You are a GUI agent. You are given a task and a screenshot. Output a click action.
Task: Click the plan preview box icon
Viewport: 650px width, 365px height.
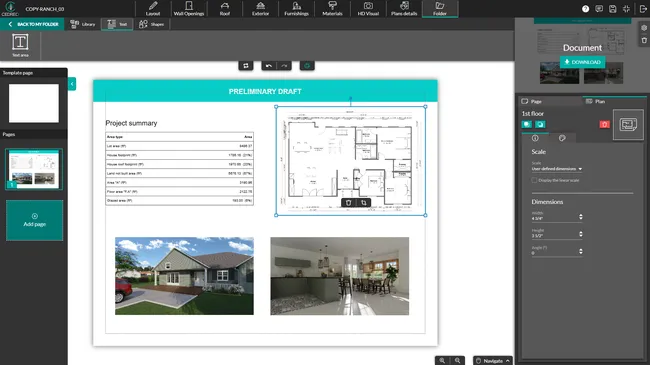coord(628,124)
